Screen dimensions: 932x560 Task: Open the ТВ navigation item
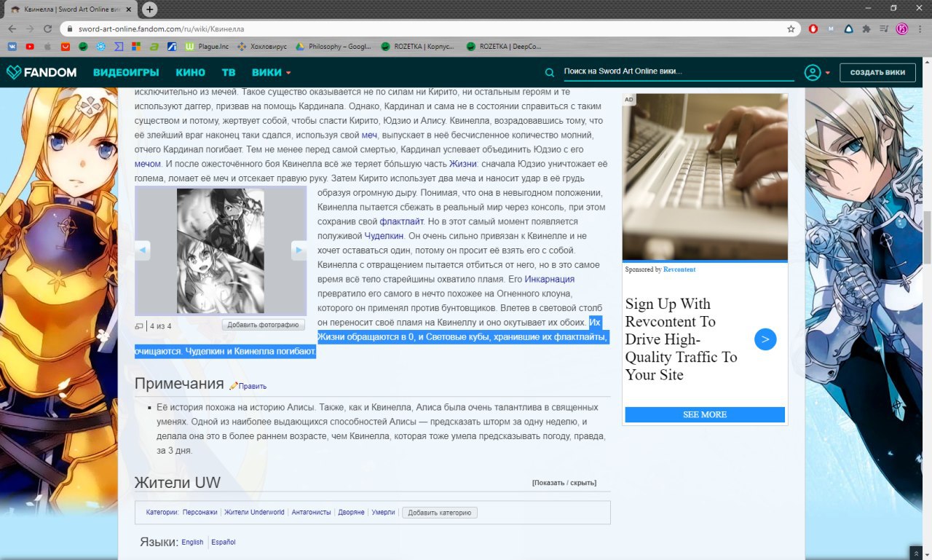click(x=229, y=73)
